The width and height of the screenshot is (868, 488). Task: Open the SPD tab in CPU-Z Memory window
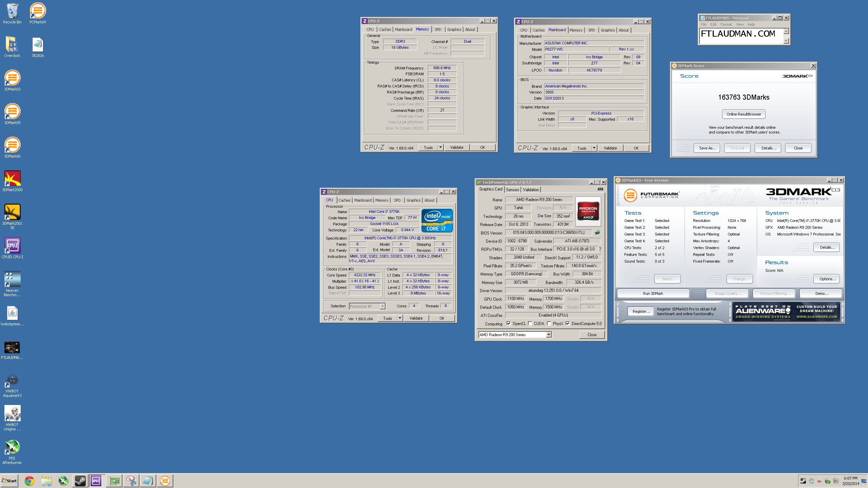click(438, 29)
